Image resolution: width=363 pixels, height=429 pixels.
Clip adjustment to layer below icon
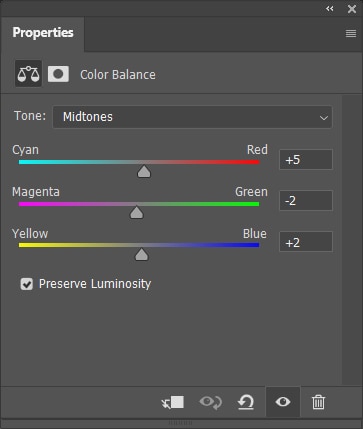(173, 402)
